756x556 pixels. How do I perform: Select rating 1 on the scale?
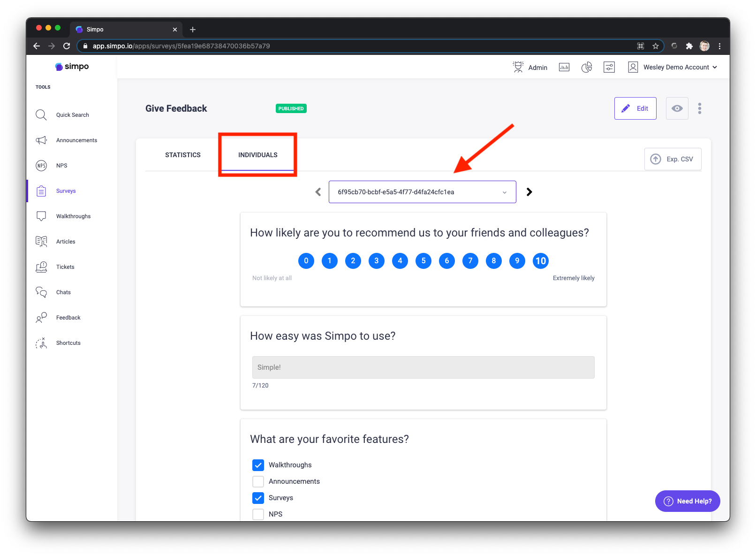tap(330, 261)
